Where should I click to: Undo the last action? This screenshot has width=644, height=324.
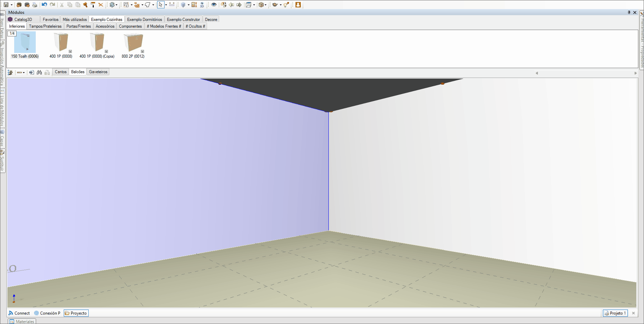[44, 5]
